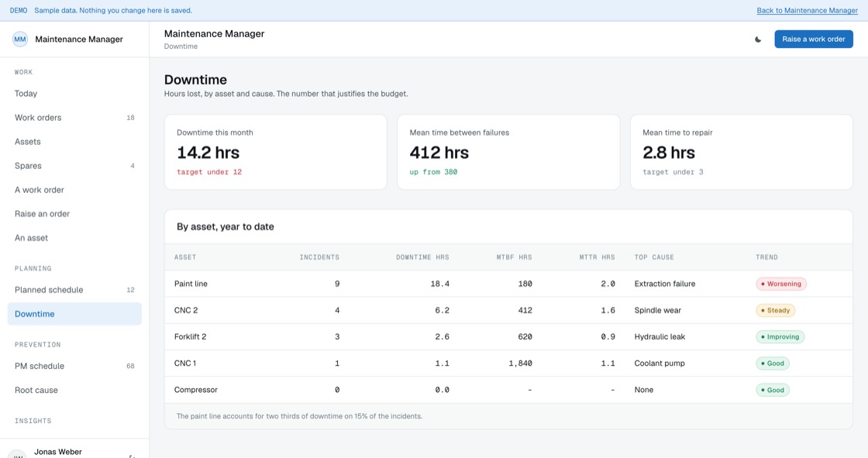Click the 620 MTBF cell for Forklift 2
The height and width of the screenshot is (458, 868).
[525, 336]
